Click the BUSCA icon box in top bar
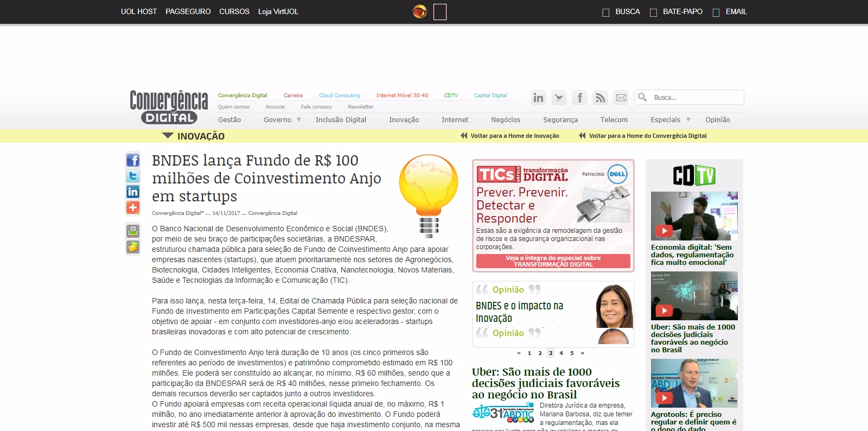This screenshot has width=868, height=431. pos(606,12)
